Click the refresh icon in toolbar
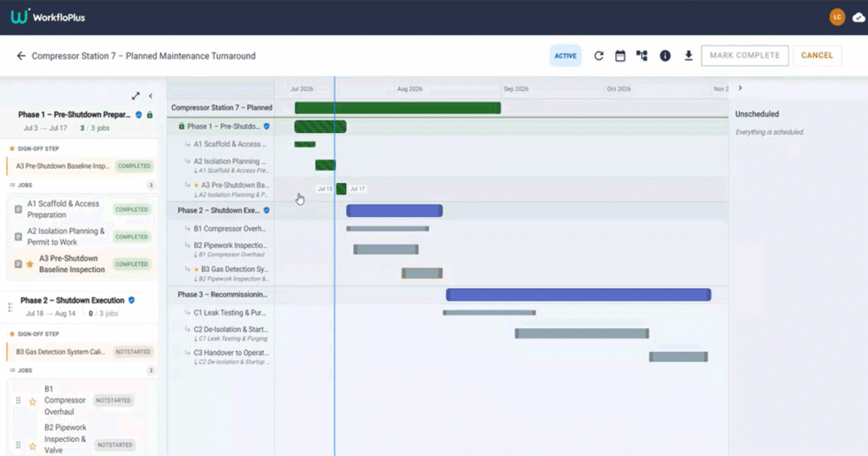This screenshot has width=868, height=456. pyautogui.click(x=598, y=56)
